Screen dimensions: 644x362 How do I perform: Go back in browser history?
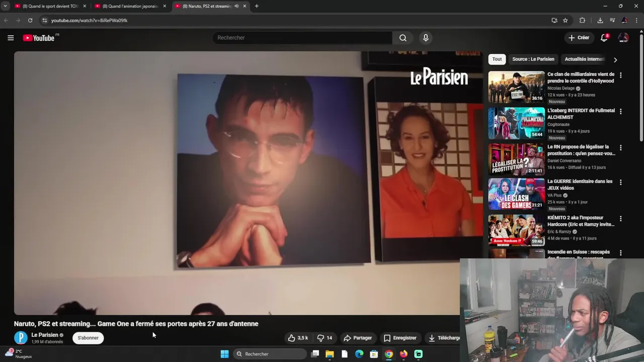point(6,20)
